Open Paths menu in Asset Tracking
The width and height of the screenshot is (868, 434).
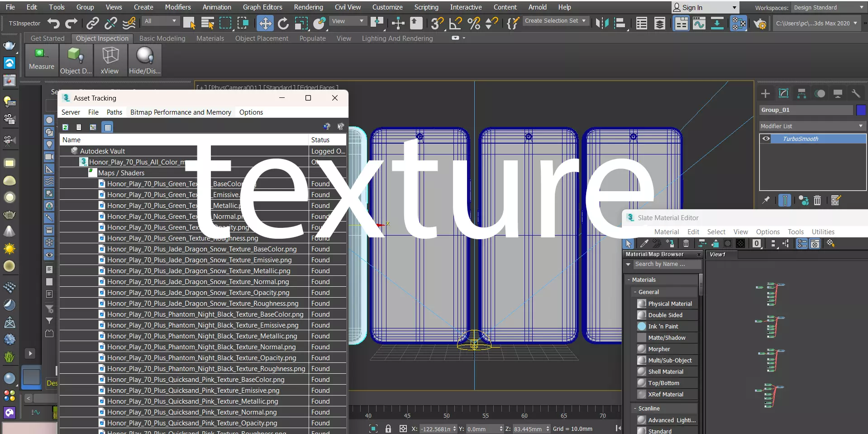tap(114, 112)
